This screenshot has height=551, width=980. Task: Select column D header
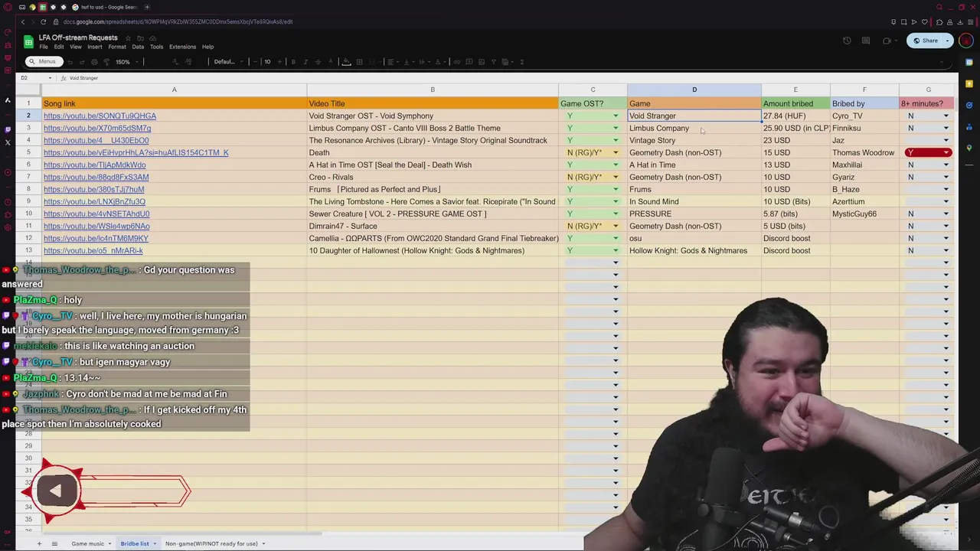[694, 90]
